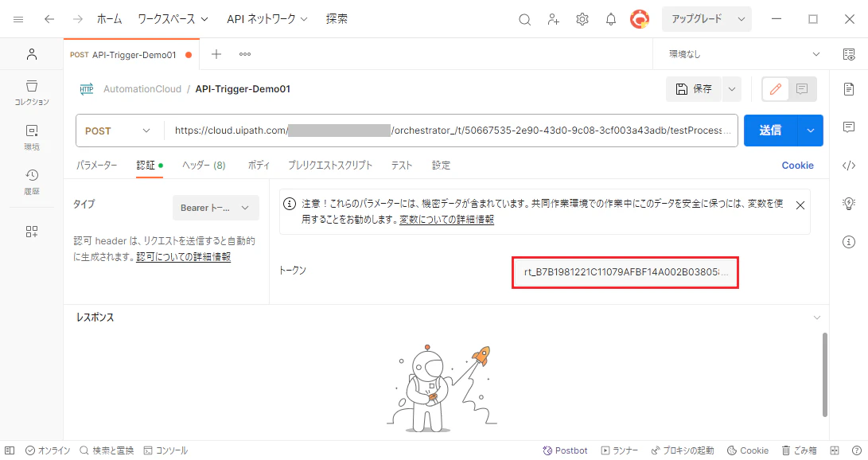This screenshot has width=868, height=460.
Task: Open 認可についての詳細情報 link
Action: coord(183,257)
